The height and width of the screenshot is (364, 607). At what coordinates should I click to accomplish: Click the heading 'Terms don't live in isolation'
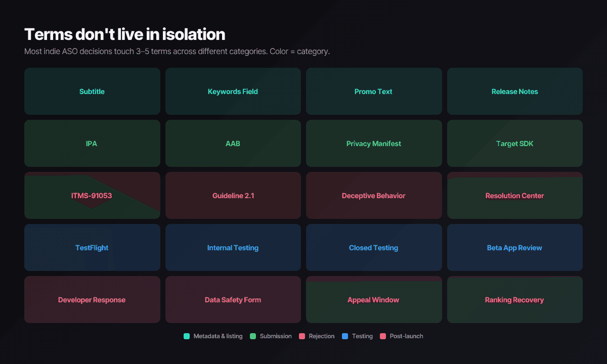click(x=125, y=34)
